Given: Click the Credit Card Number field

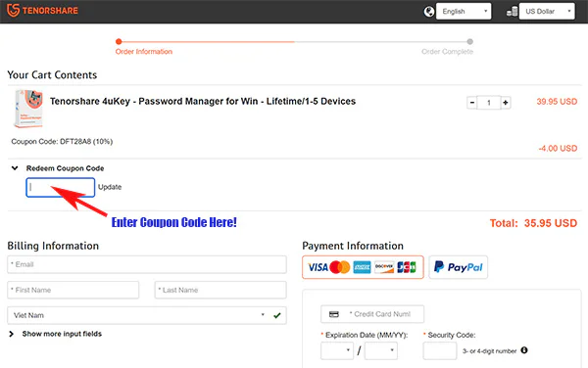Looking at the screenshot, I should [372, 314].
